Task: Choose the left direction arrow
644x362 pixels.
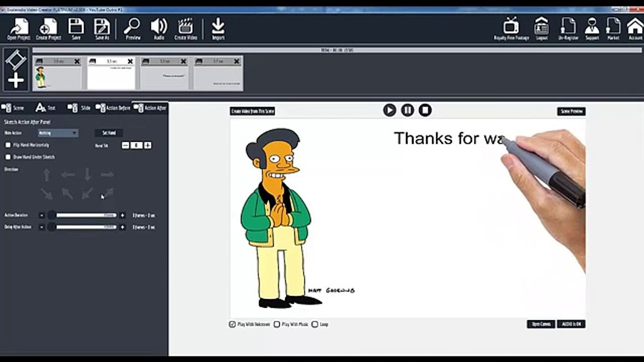Action: 67,175
